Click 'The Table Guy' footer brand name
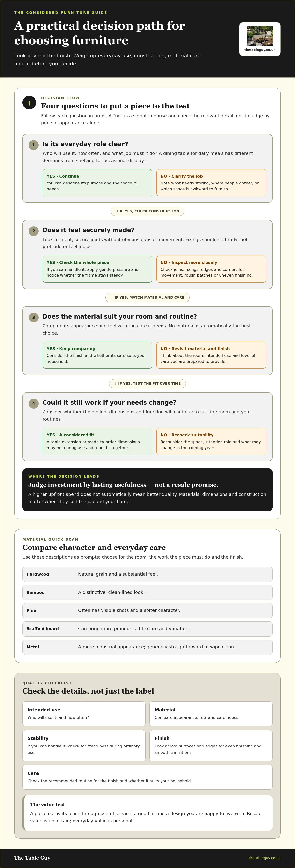The height and width of the screenshot is (868, 295). click(32, 858)
